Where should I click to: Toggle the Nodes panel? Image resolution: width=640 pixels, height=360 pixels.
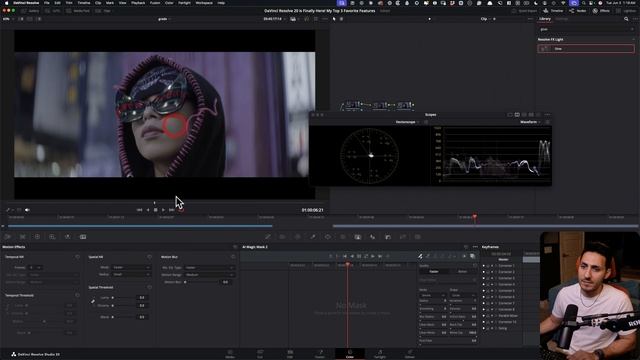[578, 11]
